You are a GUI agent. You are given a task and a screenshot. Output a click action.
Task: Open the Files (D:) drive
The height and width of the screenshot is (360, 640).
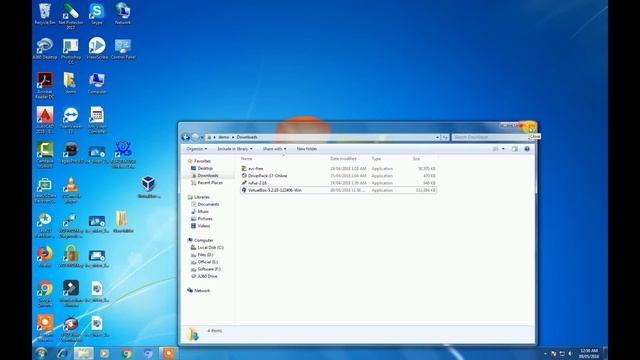coord(205,255)
